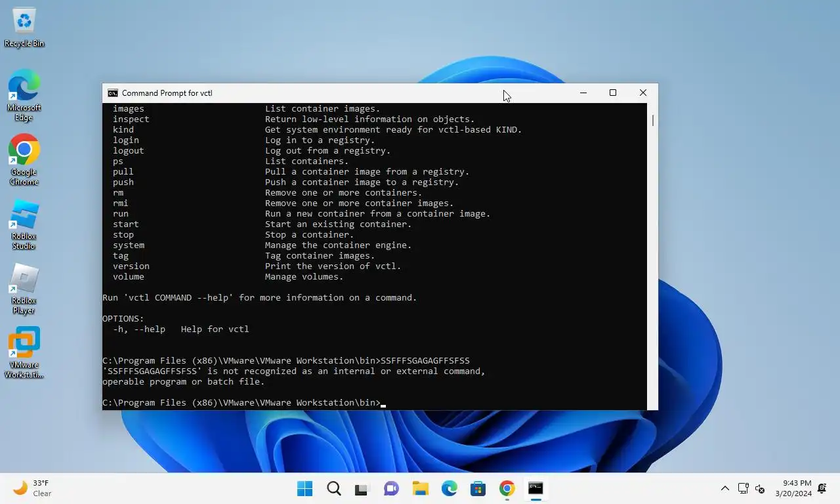Open the Windows Start menu
This screenshot has width=840, height=504.
tap(304, 488)
